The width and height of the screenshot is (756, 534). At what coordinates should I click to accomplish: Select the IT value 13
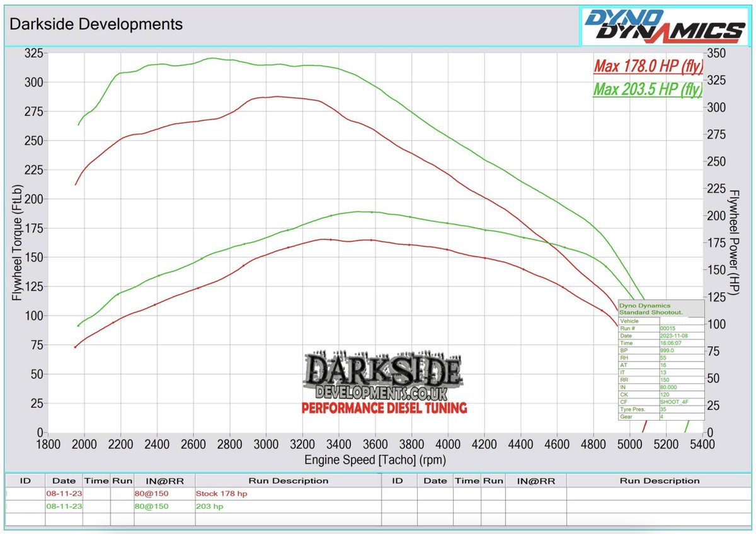[663, 372]
